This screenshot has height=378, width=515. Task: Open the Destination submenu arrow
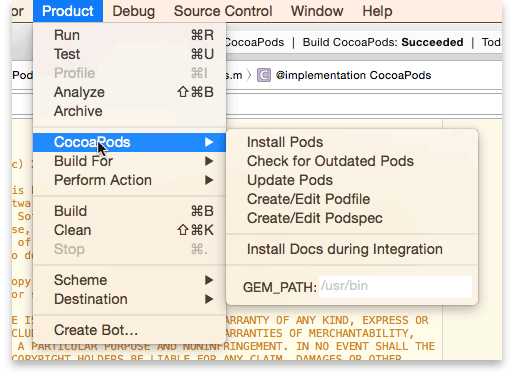pyautogui.click(x=209, y=299)
